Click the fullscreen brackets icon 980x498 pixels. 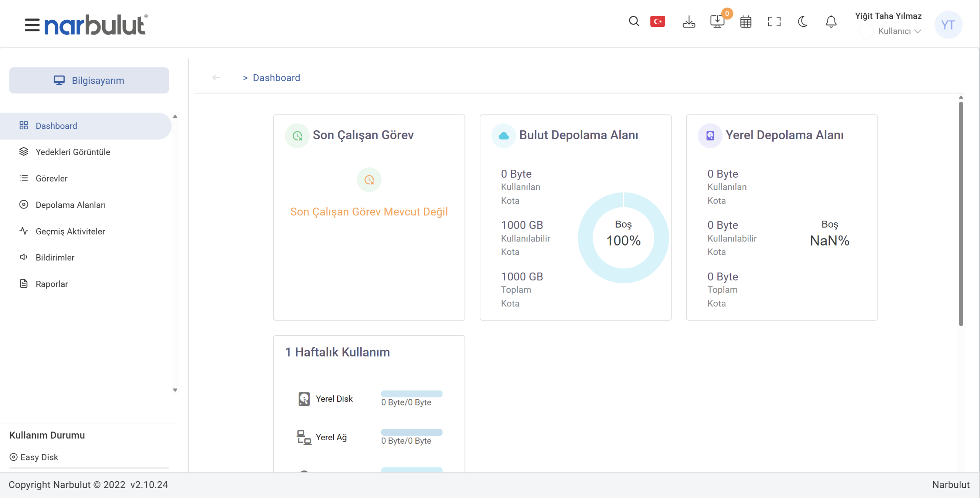pos(774,22)
